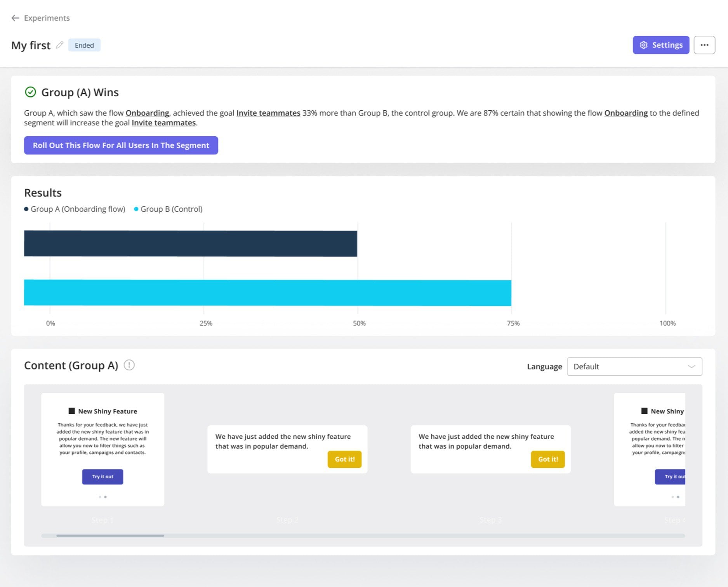Open the ellipsis options menu
The width and height of the screenshot is (728, 587).
705,45
